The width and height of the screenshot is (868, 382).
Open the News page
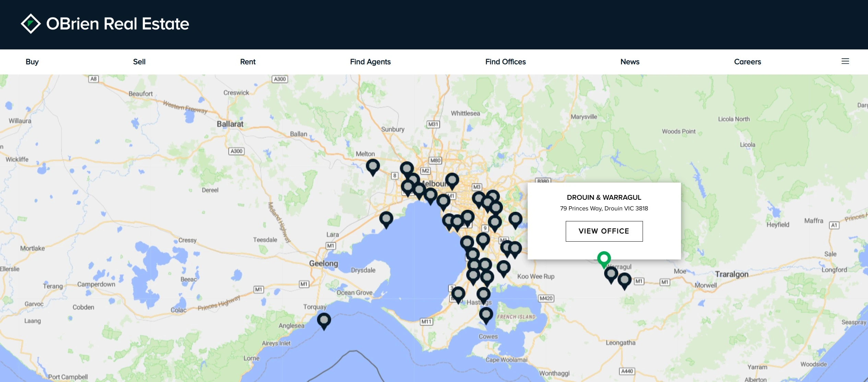[x=630, y=62]
